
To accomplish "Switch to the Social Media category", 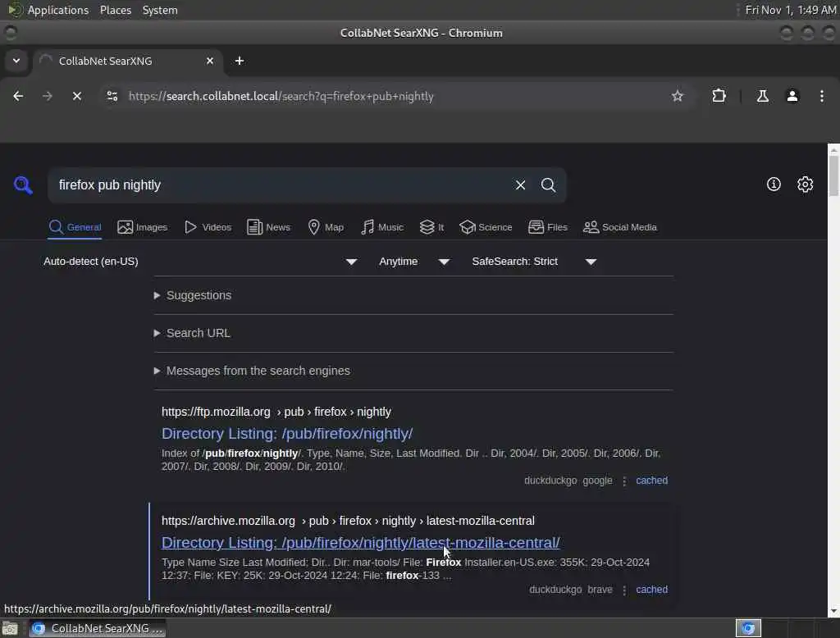I will [x=620, y=227].
